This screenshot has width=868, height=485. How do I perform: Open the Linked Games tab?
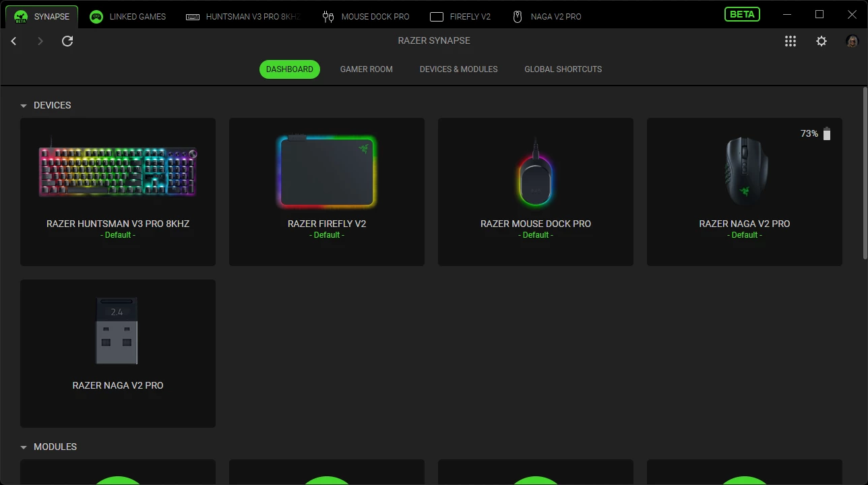(128, 16)
